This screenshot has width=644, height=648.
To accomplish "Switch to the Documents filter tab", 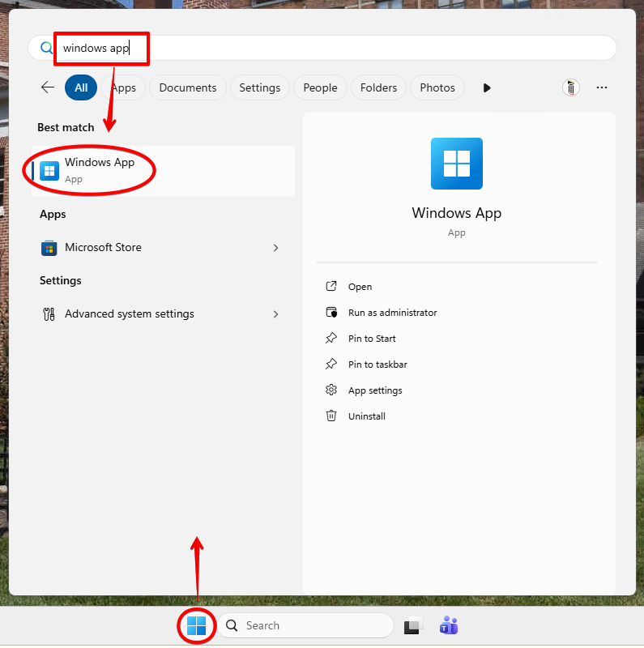I will tap(188, 87).
